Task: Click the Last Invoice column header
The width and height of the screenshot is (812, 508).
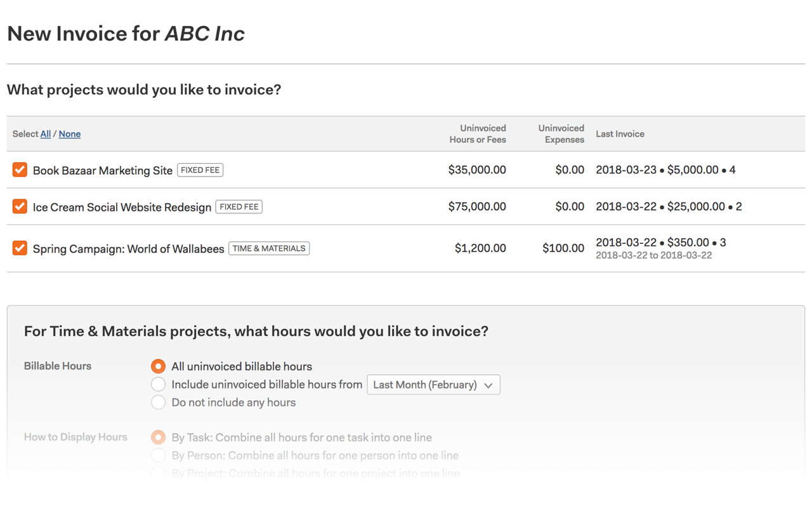Action: 620,133
